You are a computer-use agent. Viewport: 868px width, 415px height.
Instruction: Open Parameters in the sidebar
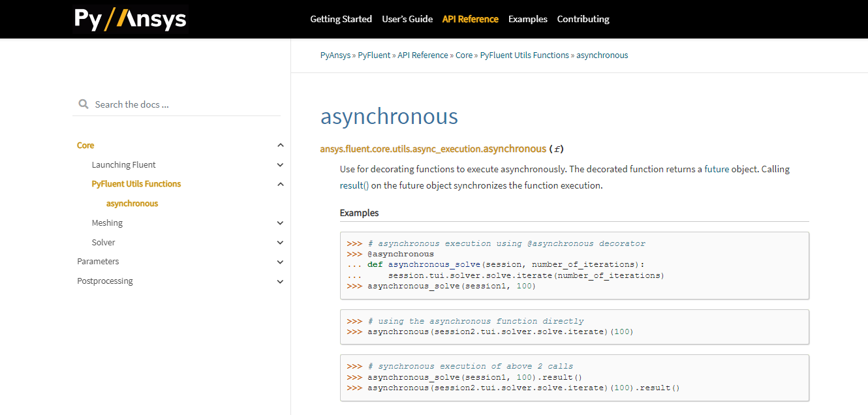(x=98, y=262)
